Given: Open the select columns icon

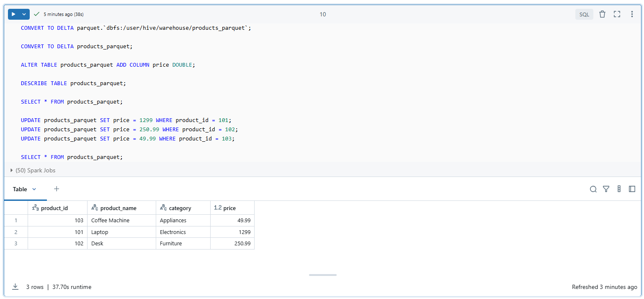Looking at the screenshot, I should tap(619, 189).
